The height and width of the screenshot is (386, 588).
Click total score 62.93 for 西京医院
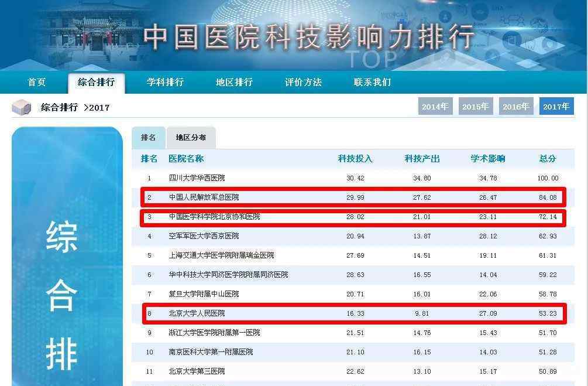pyautogui.click(x=548, y=236)
